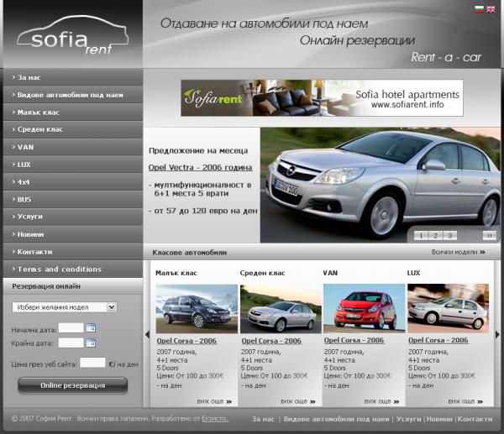Click Услуги in the footer
Viewport: 504px width, 434px height.
pyautogui.click(x=408, y=419)
